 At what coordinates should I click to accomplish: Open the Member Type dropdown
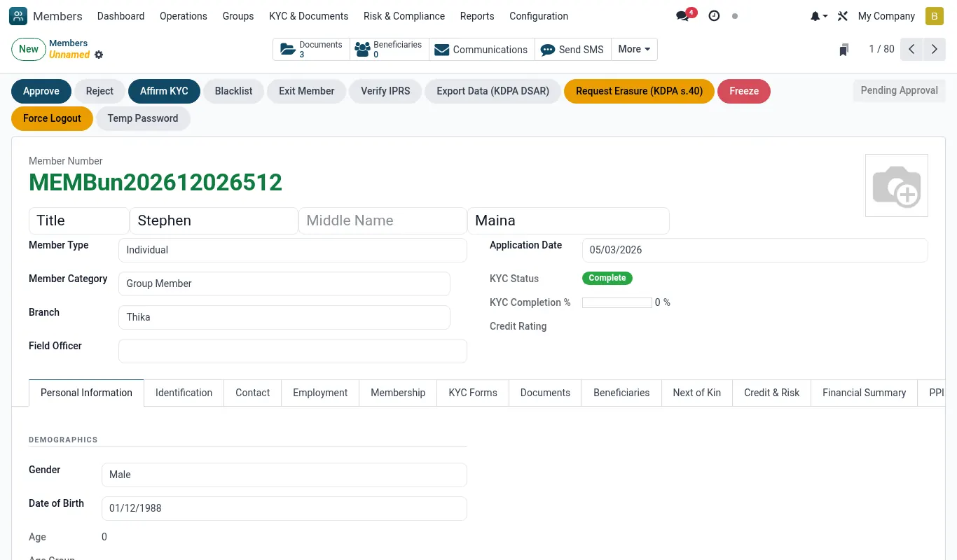tap(292, 250)
